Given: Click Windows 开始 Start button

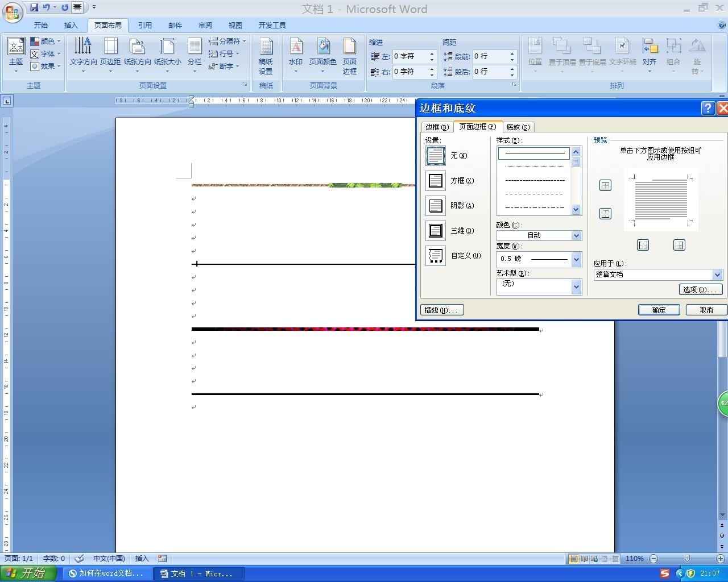Looking at the screenshot, I should 28,573.
